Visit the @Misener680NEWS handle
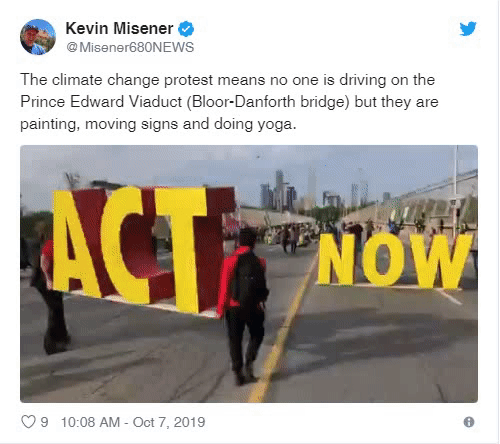Image resolution: width=500 pixels, height=444 pixels. 130,47
